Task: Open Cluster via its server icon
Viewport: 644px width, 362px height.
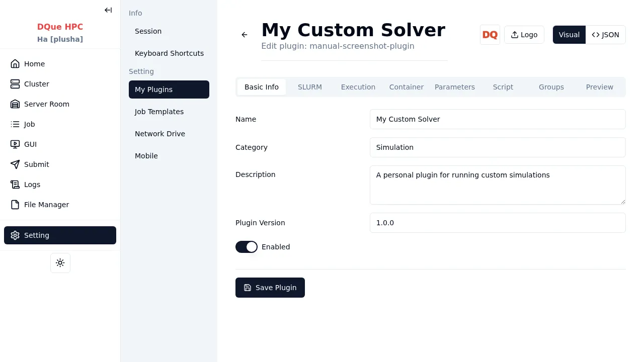Action: [x=15, y=84]
